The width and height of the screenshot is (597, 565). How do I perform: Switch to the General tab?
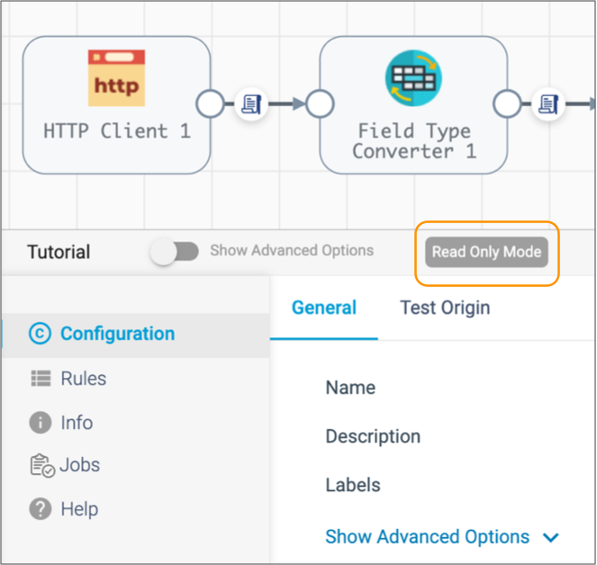point(324,308)
